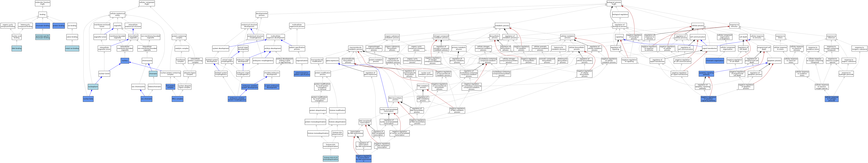Click the 'chordate embryonic development' node
Viewport: 868px width, 163px height.
pos(272,74)
